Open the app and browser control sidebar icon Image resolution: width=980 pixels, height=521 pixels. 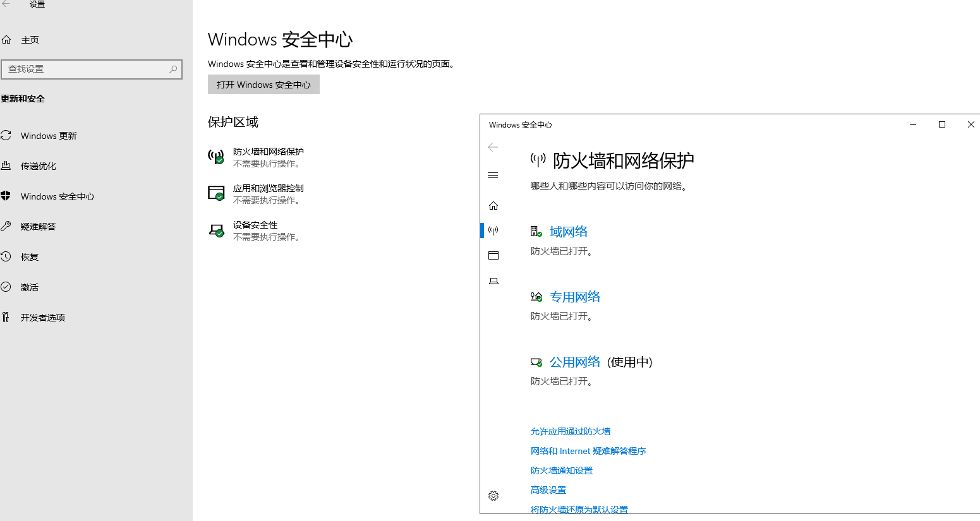(x=493, y=256)
